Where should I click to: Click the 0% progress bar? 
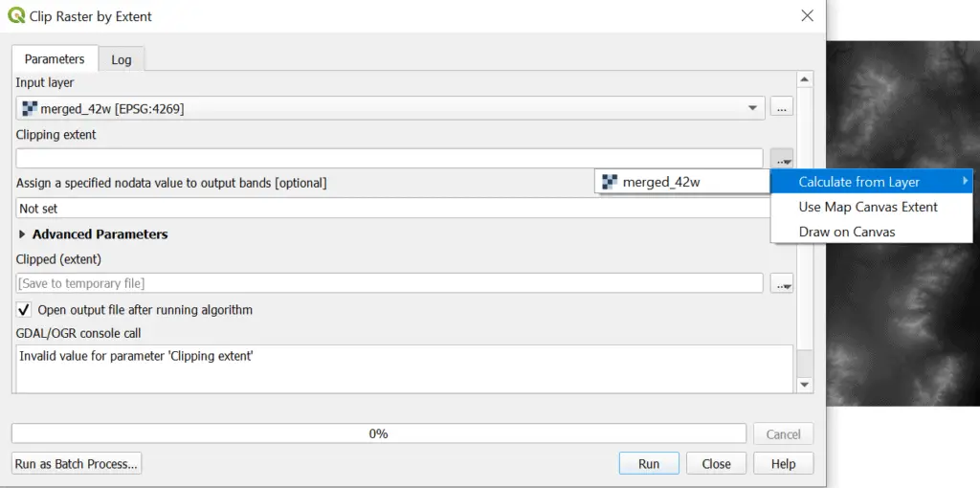tap(379, 433)
